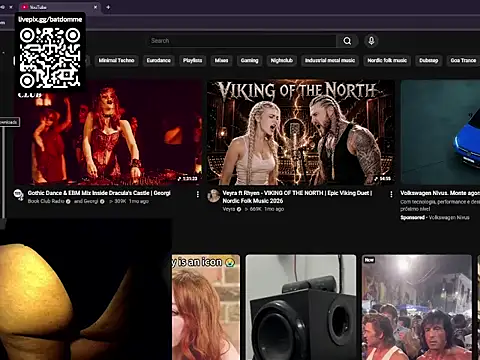This screenshot has height=360, width=480.
Task: Click the Downloads tooltip in sidebar
Action: (9, 122)
